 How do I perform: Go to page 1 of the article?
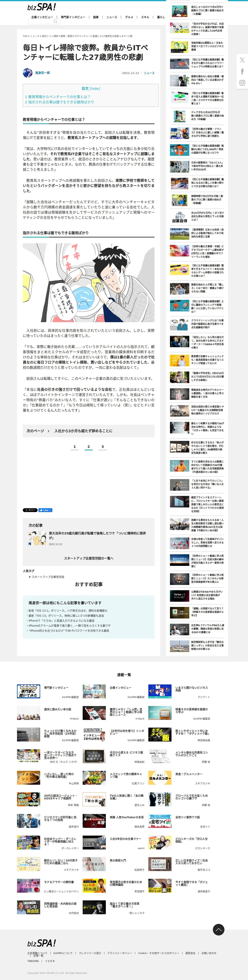(x=75, y=447)
